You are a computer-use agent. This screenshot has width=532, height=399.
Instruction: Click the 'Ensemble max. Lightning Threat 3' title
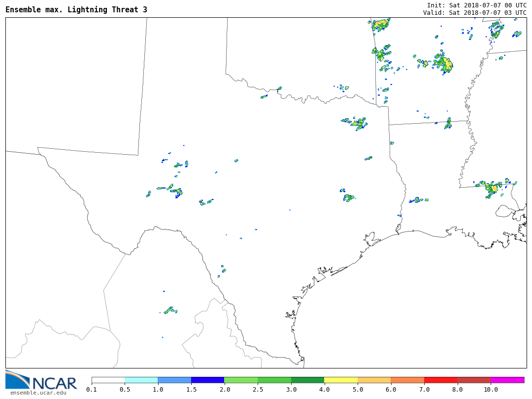tap(76, 10)
